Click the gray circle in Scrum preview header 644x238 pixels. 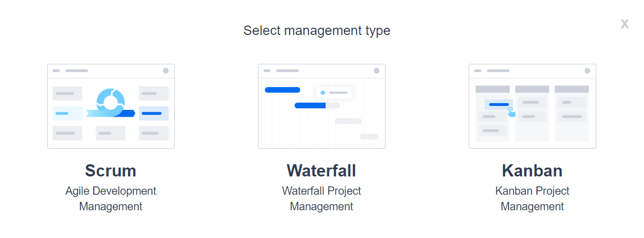165,70
